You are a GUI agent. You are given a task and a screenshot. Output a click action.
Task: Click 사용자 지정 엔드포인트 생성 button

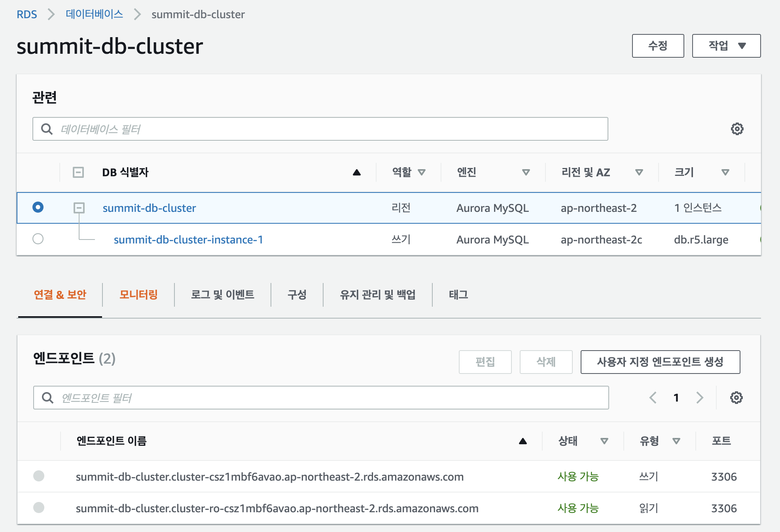coord(660,362)
